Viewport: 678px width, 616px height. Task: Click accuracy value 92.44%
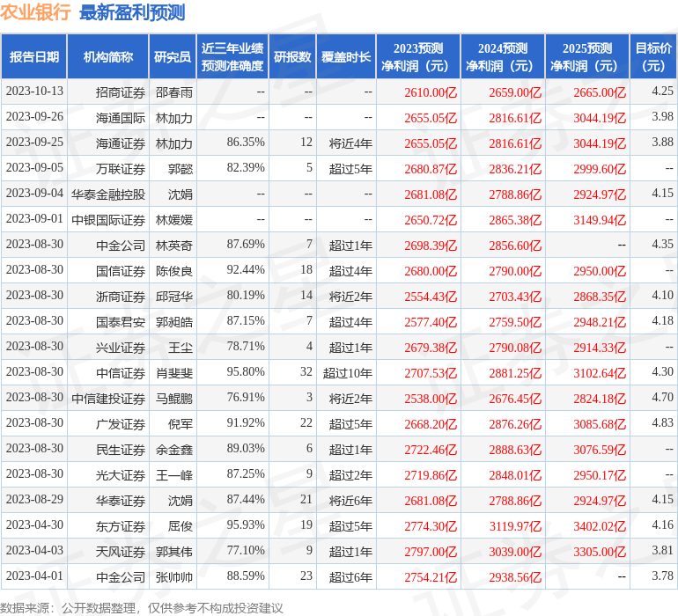click(x=246, y=270)
